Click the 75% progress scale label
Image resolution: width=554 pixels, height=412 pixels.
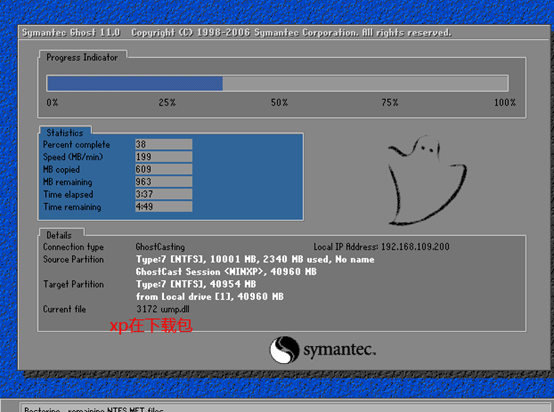390,102
